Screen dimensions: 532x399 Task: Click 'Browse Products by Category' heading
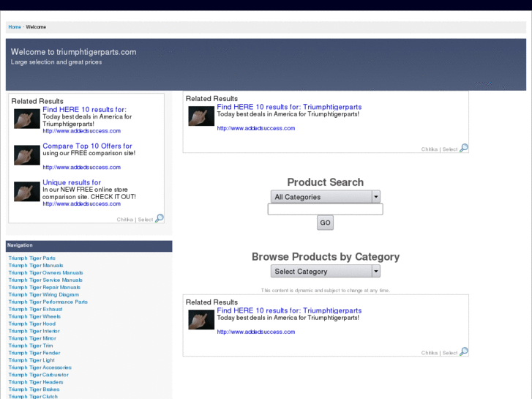(326, 257)
